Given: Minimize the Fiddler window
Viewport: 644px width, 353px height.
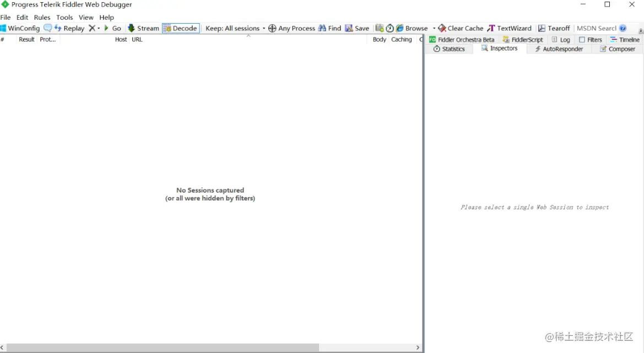Looking at the screenshot, I should (583, 4).
